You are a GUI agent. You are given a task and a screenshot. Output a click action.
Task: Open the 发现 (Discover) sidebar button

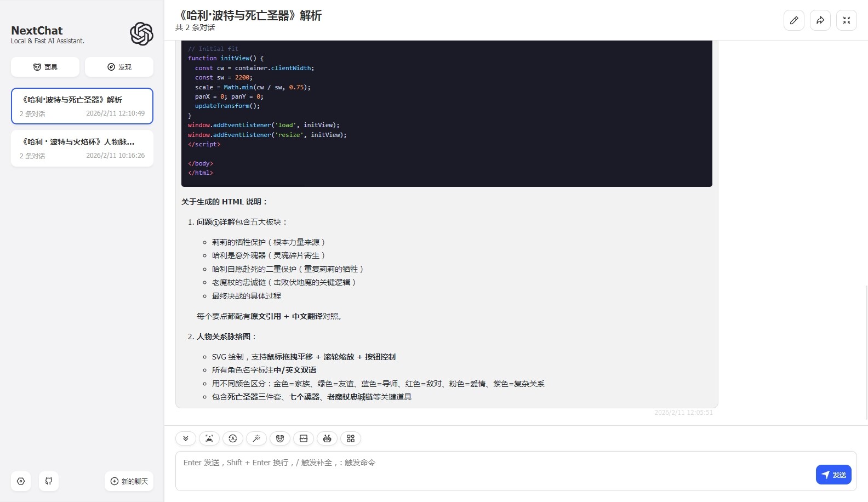[119, 67]
